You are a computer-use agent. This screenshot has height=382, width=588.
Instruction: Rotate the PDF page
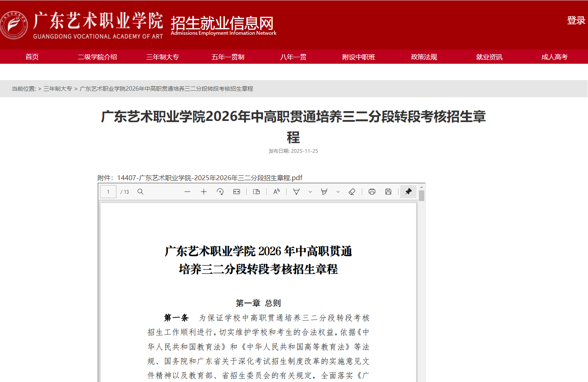click(x=220, y=191)
